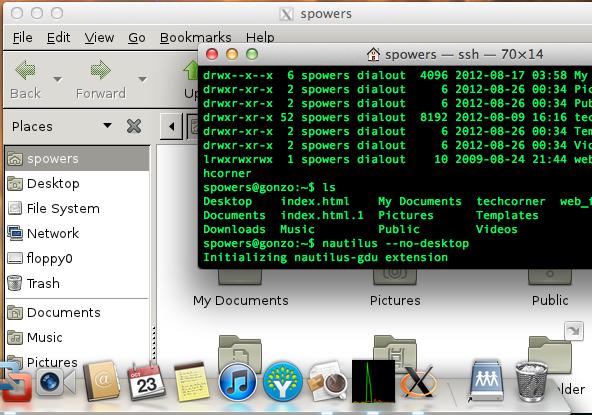Select the floppy0 drive in sidebar

(77, 258)
